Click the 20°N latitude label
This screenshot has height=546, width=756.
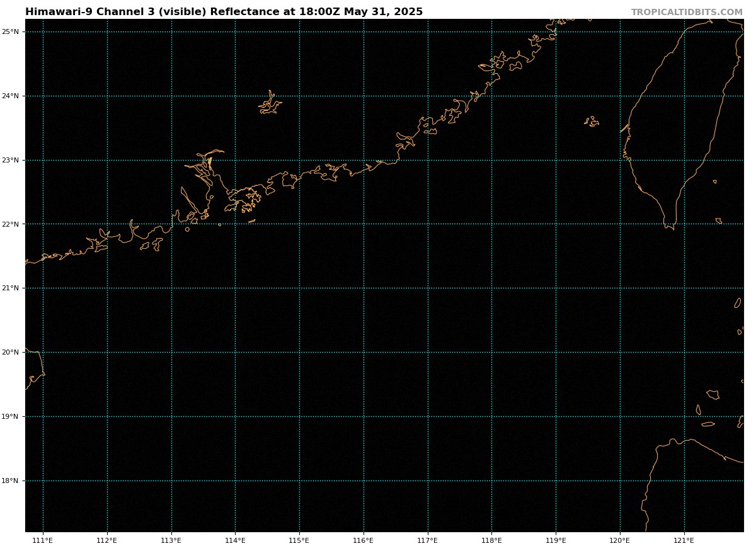(x=11, y=353)
